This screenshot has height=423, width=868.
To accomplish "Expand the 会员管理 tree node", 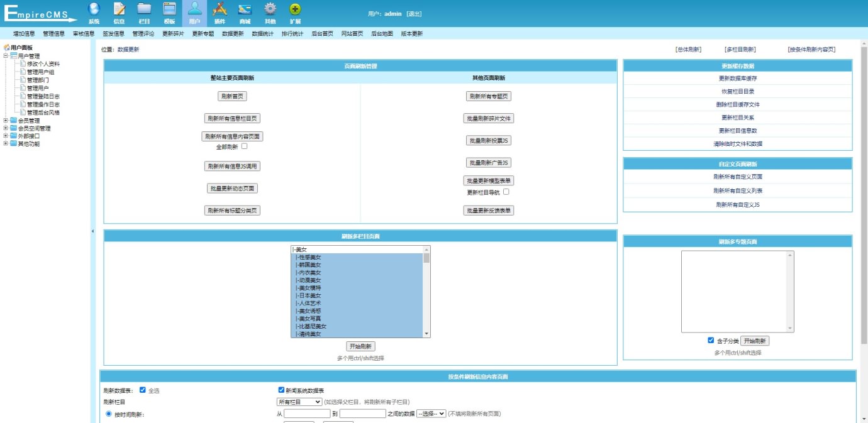I will pos(6,121).
